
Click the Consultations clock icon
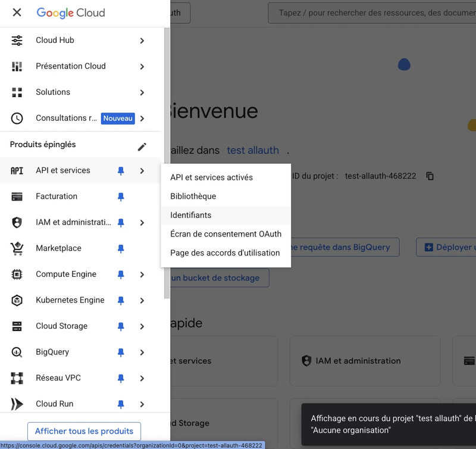17,118
